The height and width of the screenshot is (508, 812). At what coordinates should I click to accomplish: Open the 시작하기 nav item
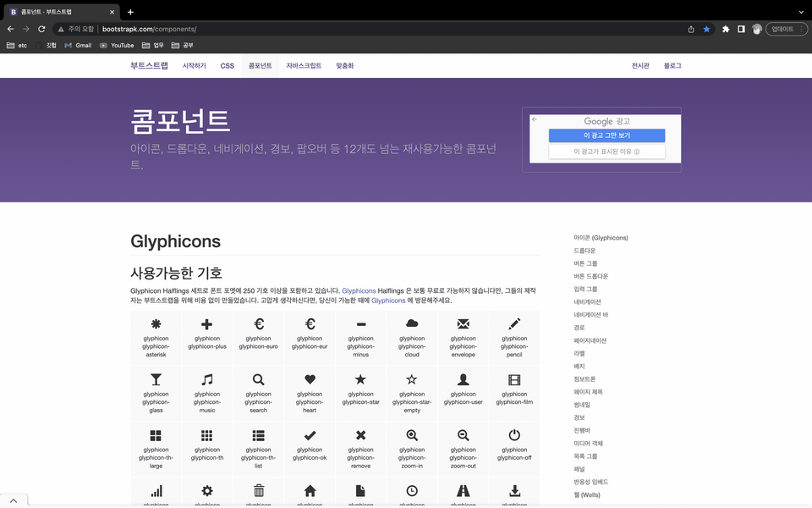click(x=195, y=66)
